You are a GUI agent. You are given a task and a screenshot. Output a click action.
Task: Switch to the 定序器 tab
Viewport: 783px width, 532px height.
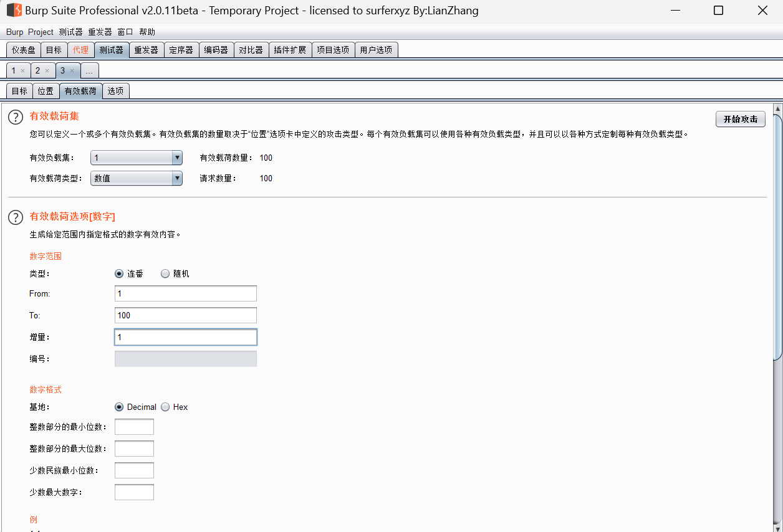pos(181,50)
